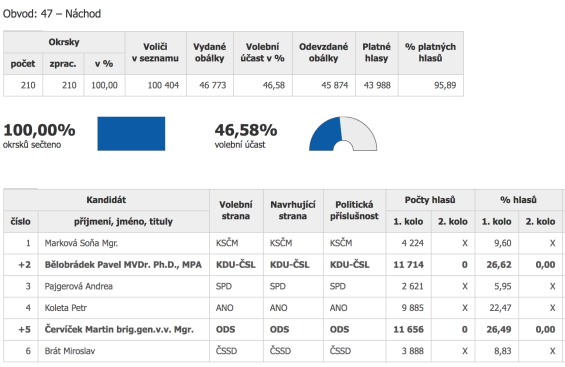The image size is (565, 367).
Task: Select candidate Bělobrádek Pavel MVDr. Ph.D., MPA
Action: (123, 265)
